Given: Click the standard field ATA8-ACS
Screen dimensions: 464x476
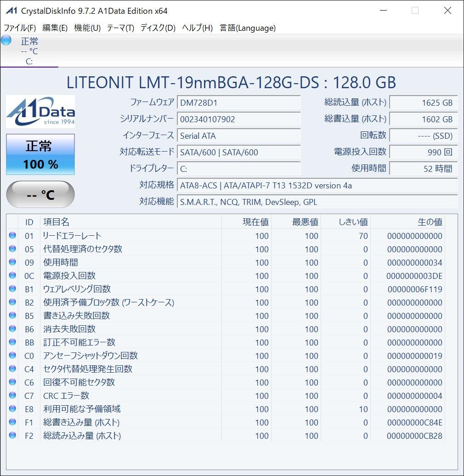Looking at the screenshot, I should (317, 186).
